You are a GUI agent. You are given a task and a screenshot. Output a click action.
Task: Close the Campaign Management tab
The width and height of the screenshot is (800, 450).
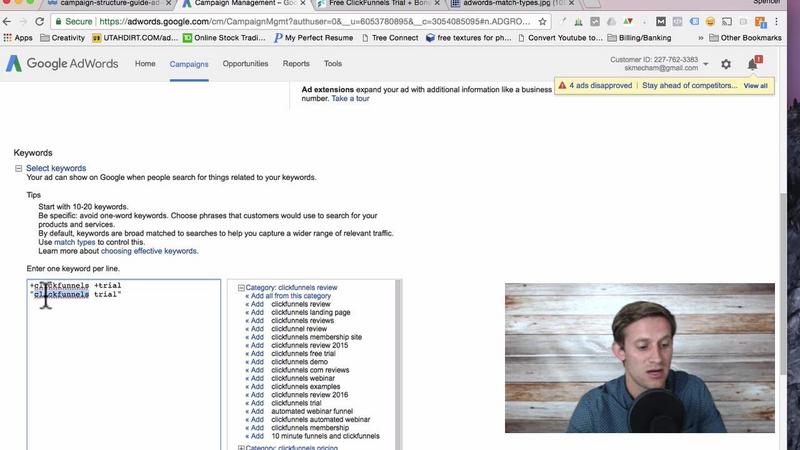[x=303, y=3]
